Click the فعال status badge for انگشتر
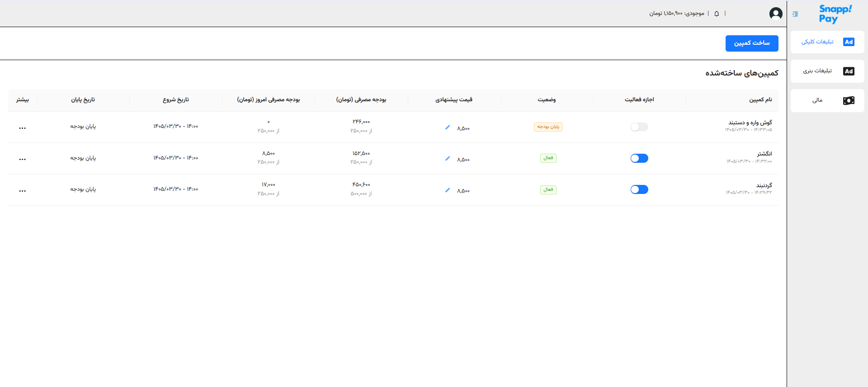 click(548, 158)
